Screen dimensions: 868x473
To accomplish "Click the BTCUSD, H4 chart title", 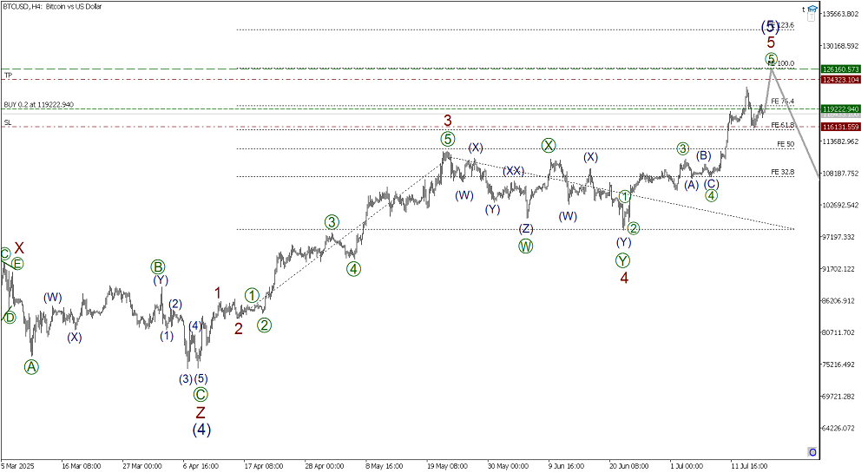I will coord(52,7).
